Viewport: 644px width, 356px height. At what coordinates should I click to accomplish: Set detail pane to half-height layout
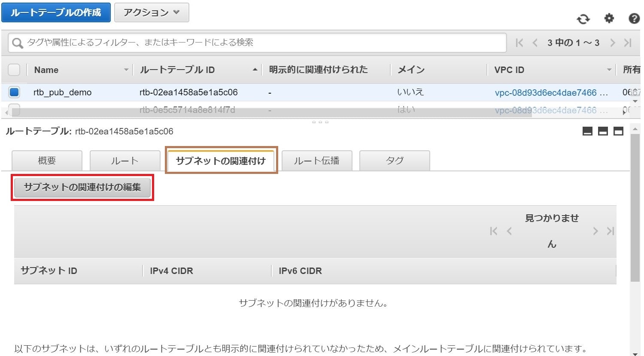pos(603,131)
